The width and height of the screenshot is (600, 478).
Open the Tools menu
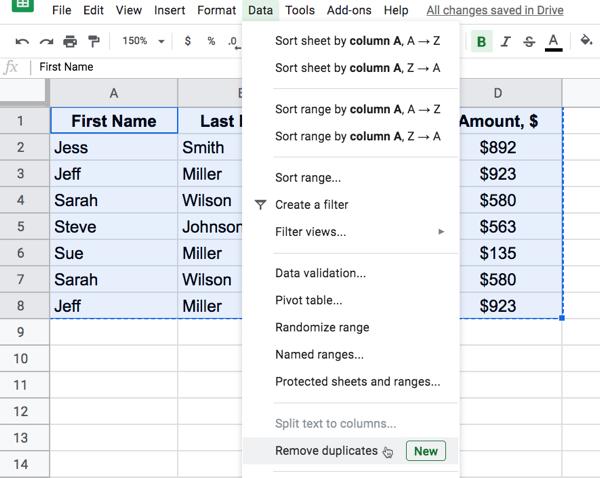click(300, 10)
